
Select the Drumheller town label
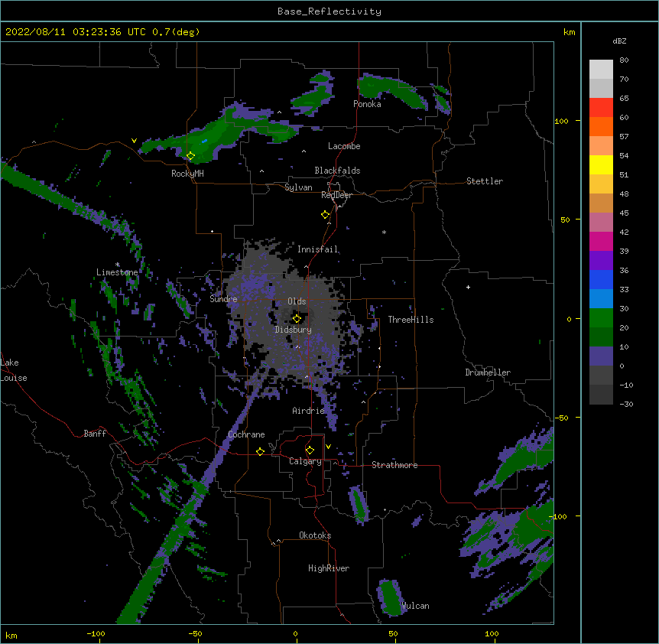click(488, 372)
